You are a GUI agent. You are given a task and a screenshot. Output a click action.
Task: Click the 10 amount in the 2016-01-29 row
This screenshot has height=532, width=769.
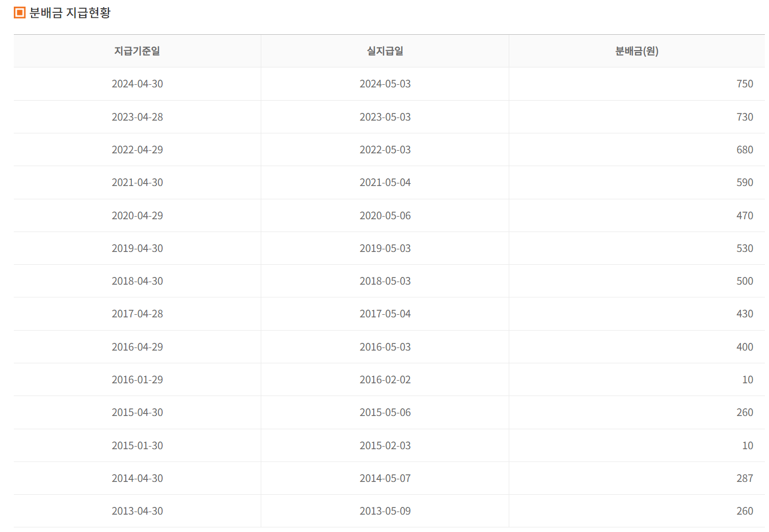[748, 380]
